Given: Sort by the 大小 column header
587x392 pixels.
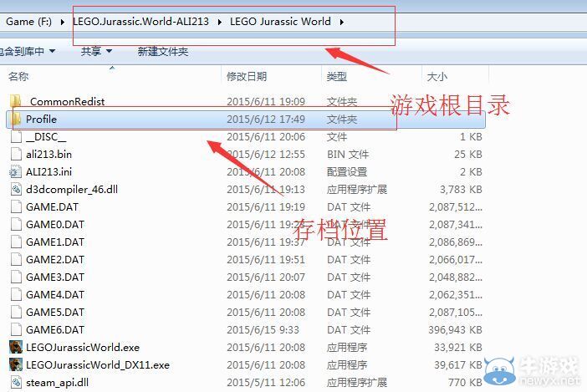Looking at the screenshot, I should tap(436, 77).
